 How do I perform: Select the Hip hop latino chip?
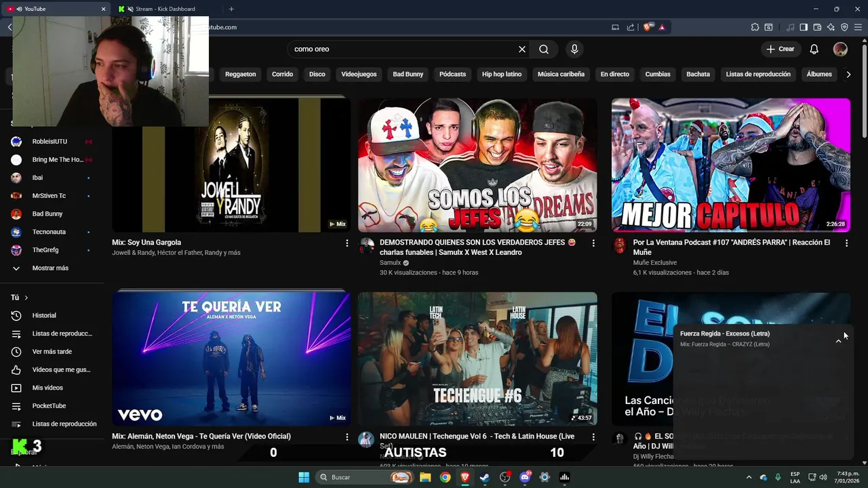502,75
